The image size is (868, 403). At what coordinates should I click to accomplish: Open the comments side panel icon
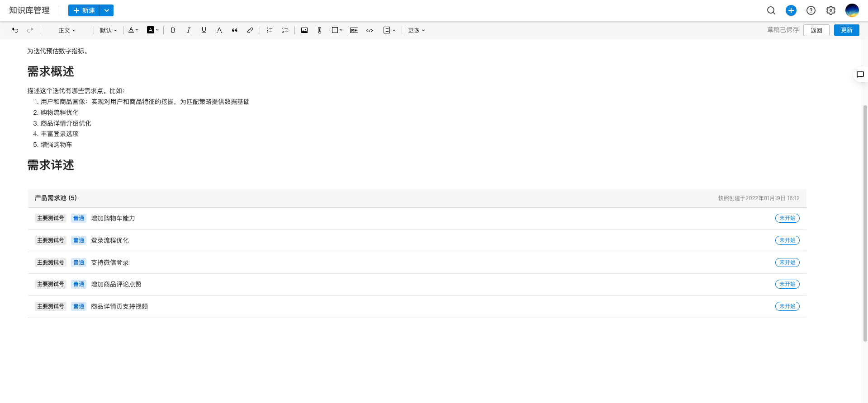[x=860, y=75]
